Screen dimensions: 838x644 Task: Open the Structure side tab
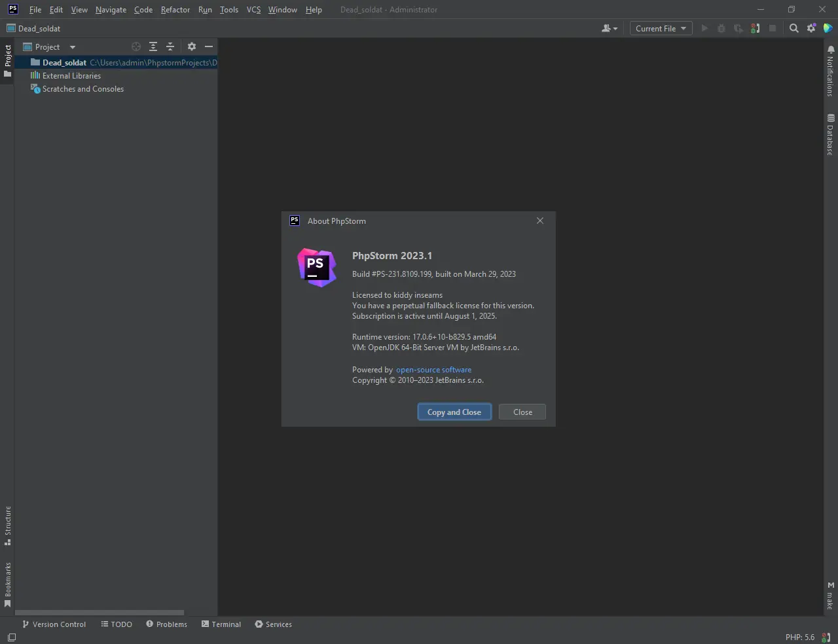point(8,526)
